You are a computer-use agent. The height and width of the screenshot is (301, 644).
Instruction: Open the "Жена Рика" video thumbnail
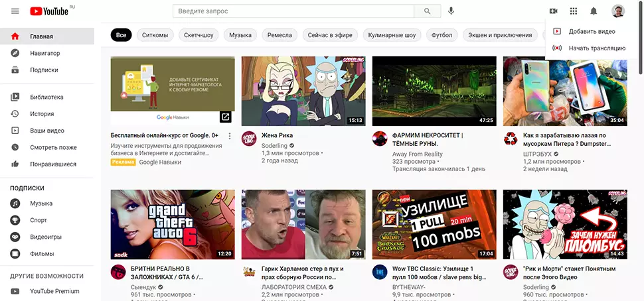[x=303, y=91]
